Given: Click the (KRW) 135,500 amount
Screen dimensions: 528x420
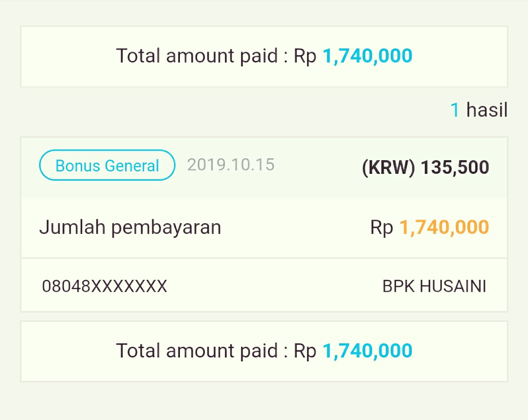Looking at the screenshot, I should [425, 168].
